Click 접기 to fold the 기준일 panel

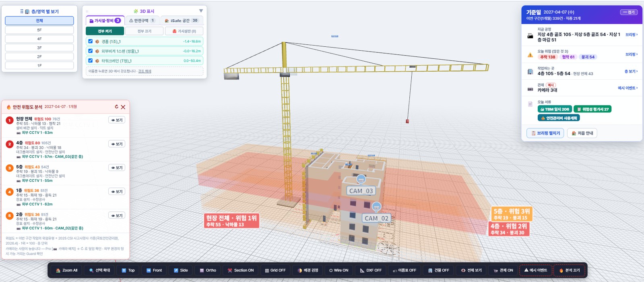629,12
